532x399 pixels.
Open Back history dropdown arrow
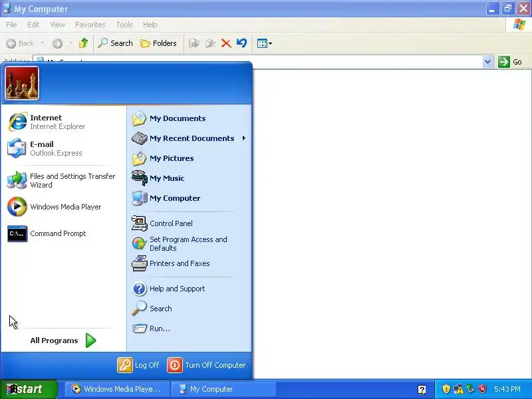point(42,43)
